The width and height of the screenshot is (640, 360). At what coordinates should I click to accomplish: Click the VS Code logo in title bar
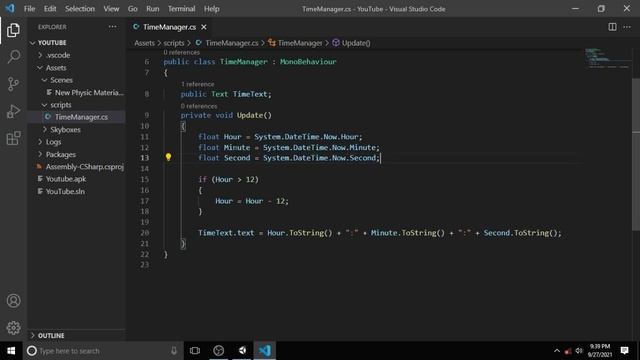10,9
